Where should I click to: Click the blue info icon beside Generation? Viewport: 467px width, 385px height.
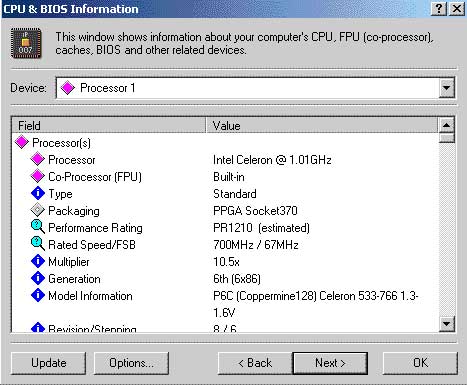point(38,279)
